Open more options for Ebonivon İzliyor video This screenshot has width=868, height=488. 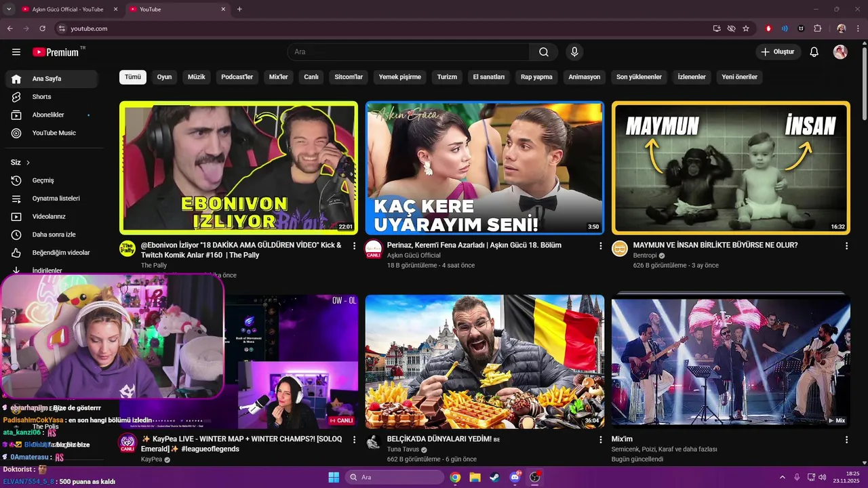click(354, 245)
